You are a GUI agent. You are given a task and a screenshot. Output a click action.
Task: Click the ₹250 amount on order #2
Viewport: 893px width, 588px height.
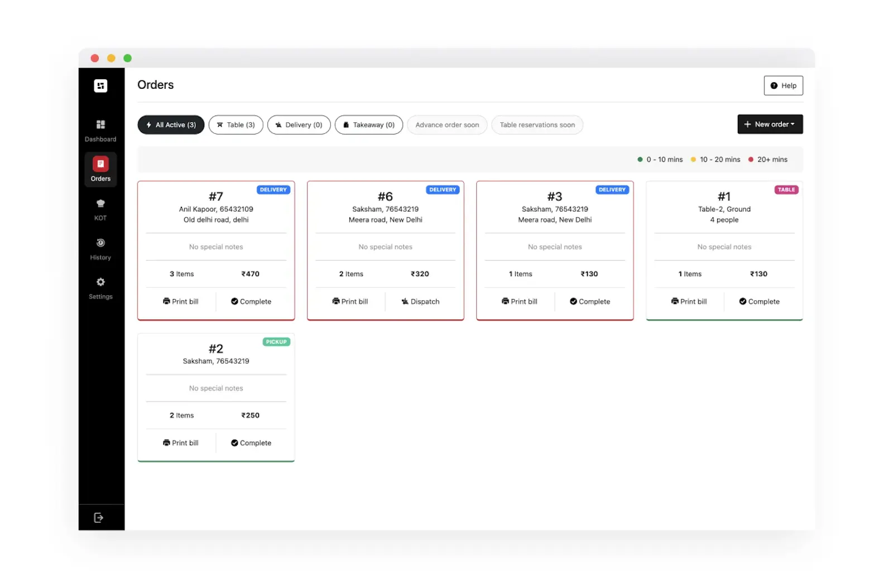(251, 416)
